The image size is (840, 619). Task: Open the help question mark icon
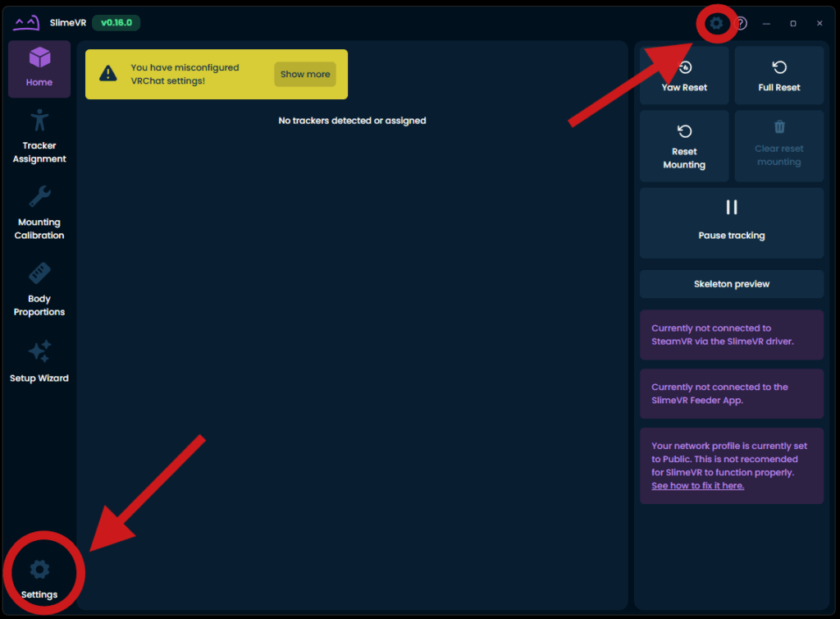[x=741, y=23]
